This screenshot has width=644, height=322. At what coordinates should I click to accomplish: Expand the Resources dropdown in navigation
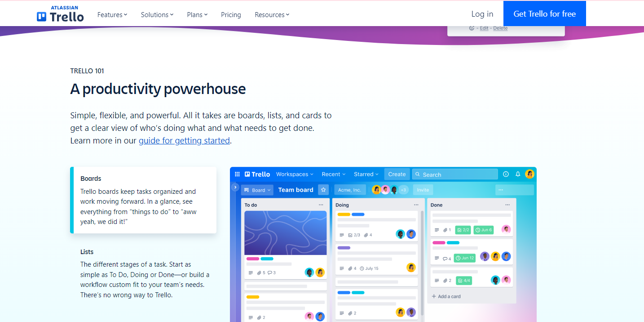272,14
